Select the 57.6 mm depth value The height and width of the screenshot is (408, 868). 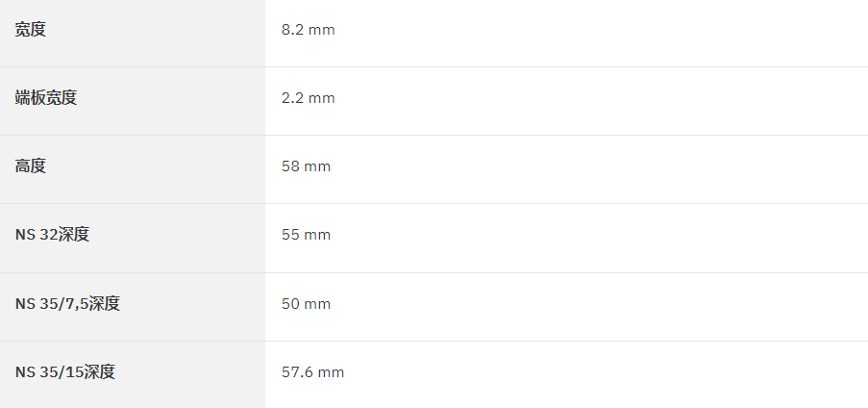[312, 372]
